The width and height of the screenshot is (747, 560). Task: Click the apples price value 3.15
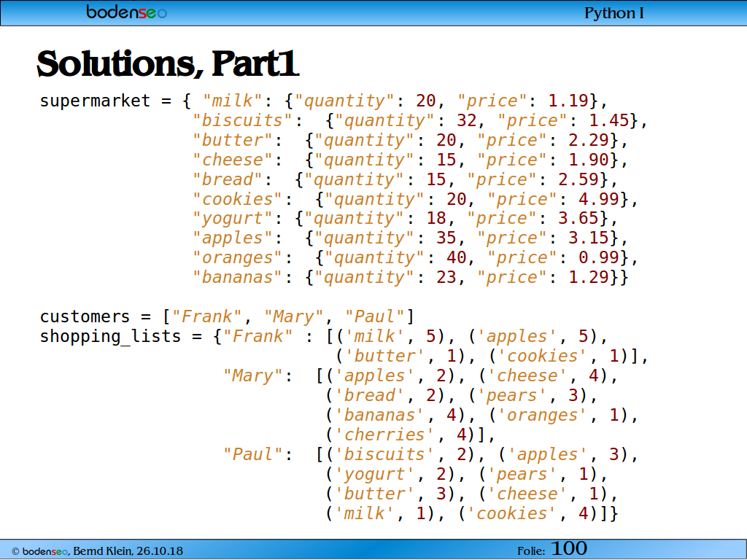[x=589, y=238]
